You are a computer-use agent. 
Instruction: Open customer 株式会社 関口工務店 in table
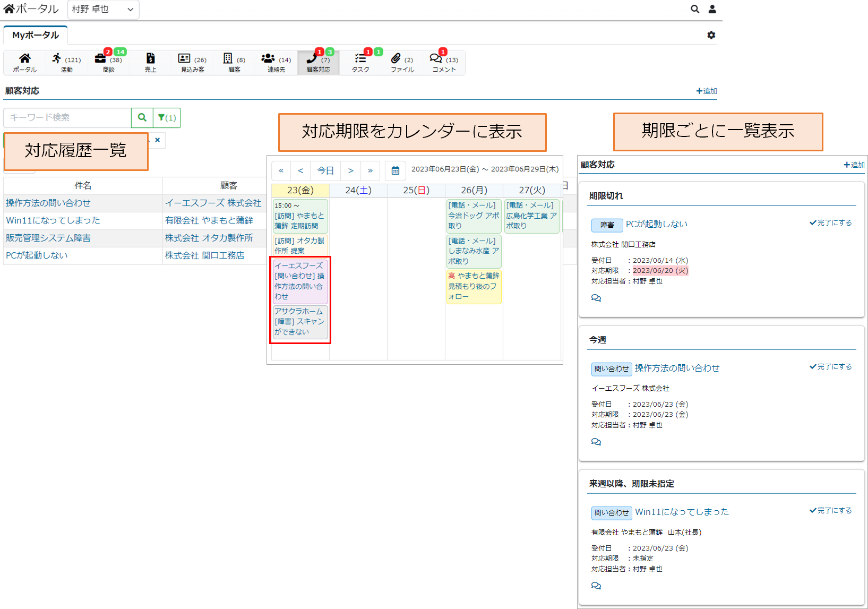205,255
